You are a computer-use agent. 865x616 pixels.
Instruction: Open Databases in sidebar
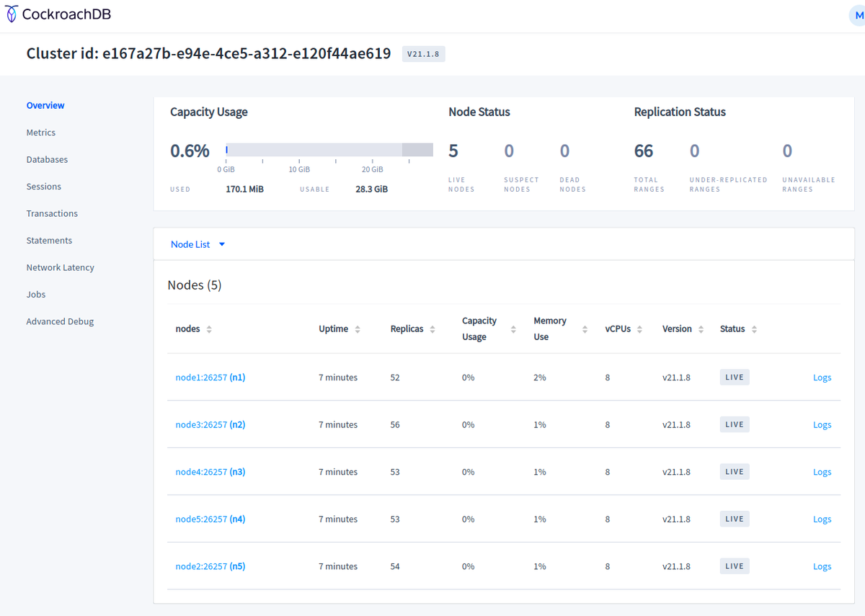(47, 159)
